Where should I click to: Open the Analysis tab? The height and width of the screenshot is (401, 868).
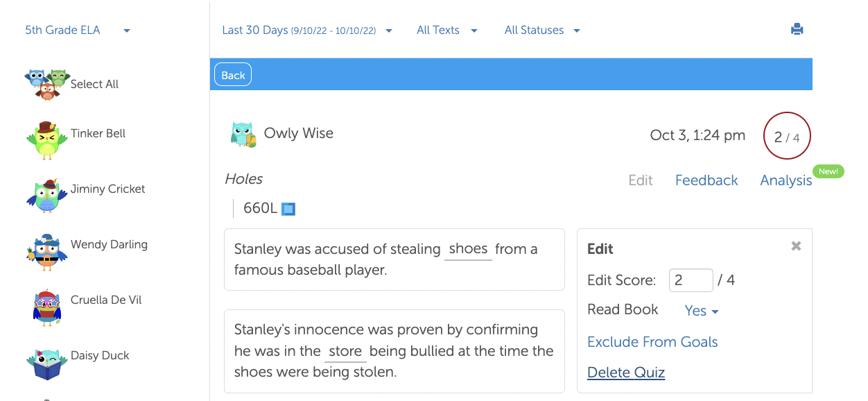click(785, 180)
